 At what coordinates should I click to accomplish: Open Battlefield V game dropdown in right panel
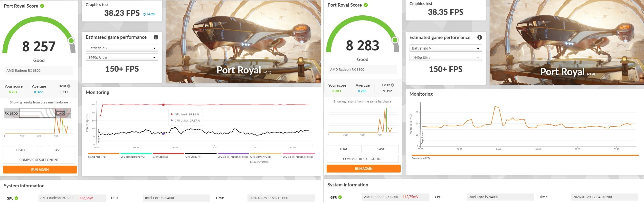445,48
